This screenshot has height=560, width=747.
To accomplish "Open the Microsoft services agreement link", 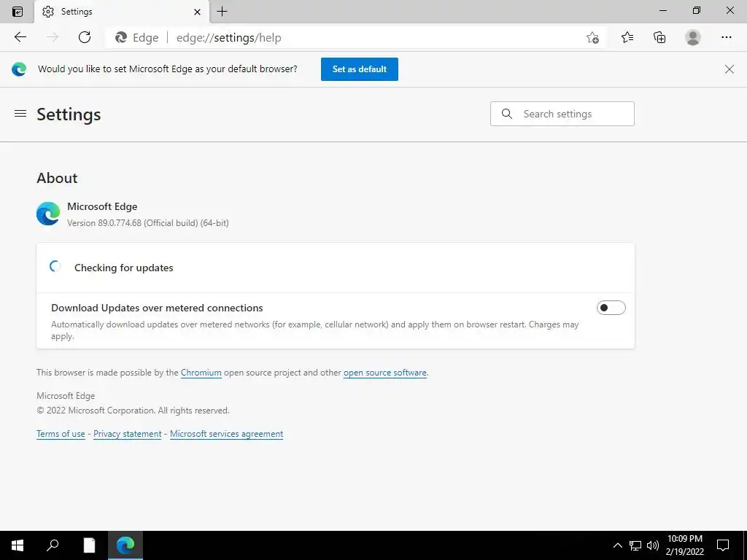I will (x=226, y=434).
